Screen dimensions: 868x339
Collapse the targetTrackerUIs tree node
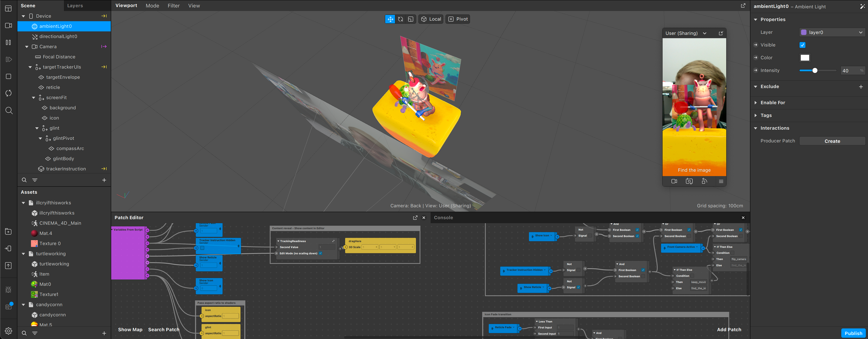click(30, 67)
